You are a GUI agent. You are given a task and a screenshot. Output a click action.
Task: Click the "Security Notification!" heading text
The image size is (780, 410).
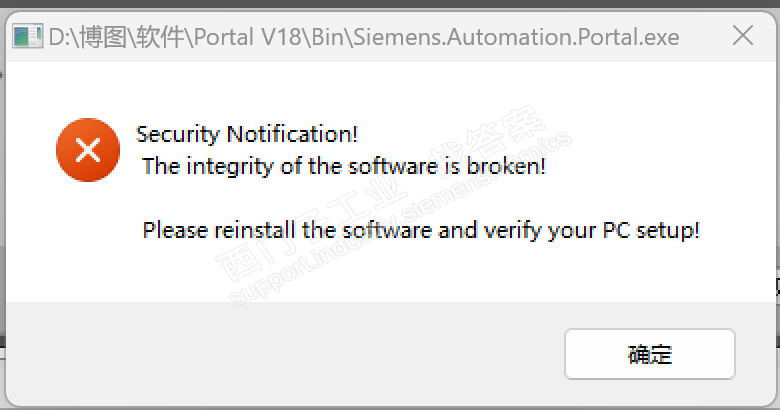[x=246, y=133]
